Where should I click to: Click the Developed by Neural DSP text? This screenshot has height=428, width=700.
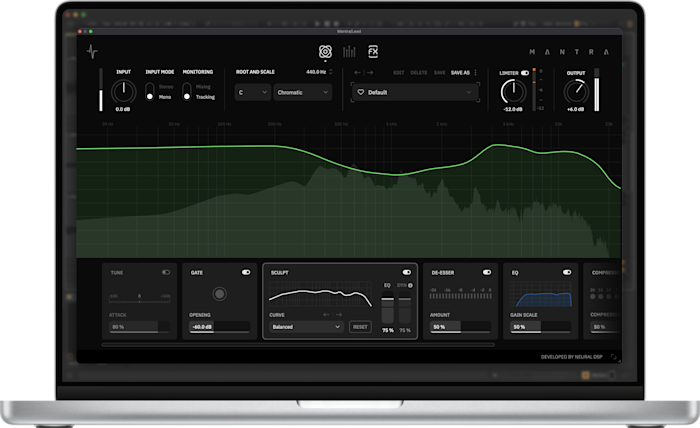pos(571,357)
